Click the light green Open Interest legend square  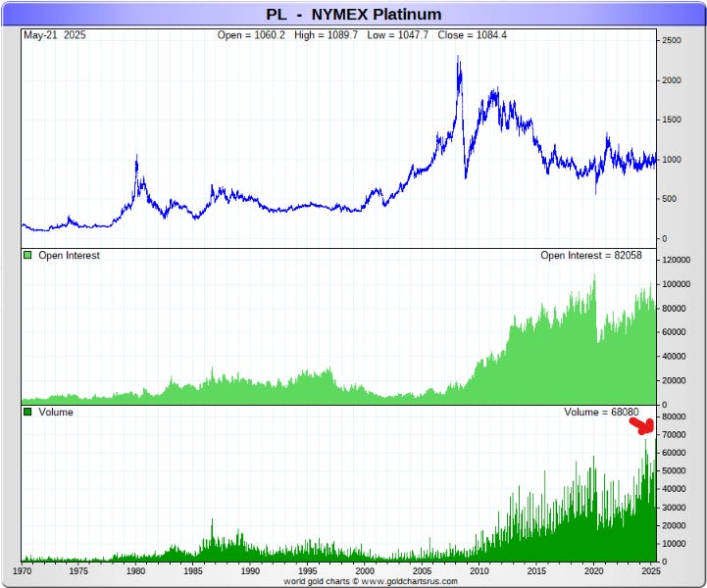pos(27,255)
